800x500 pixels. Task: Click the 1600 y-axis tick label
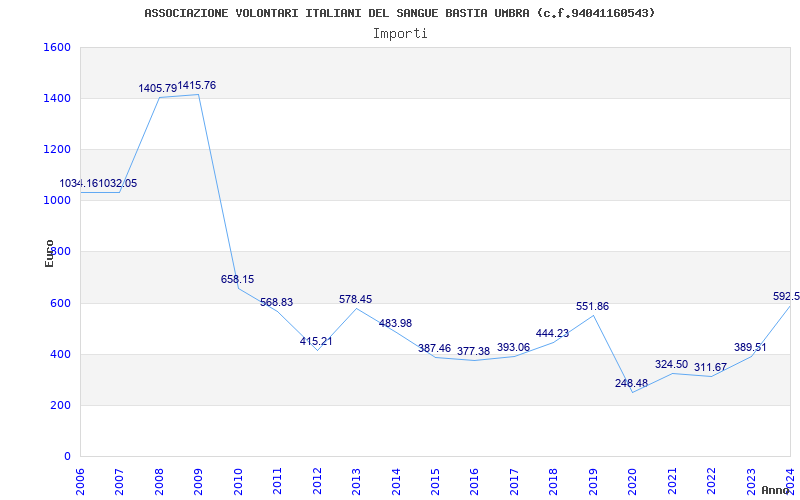pyautogui.click(x=57, y=48)
